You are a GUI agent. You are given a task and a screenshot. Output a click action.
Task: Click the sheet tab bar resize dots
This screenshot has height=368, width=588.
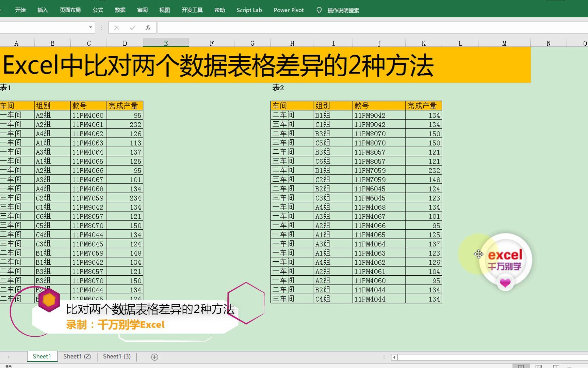click(x=384, y=357)
